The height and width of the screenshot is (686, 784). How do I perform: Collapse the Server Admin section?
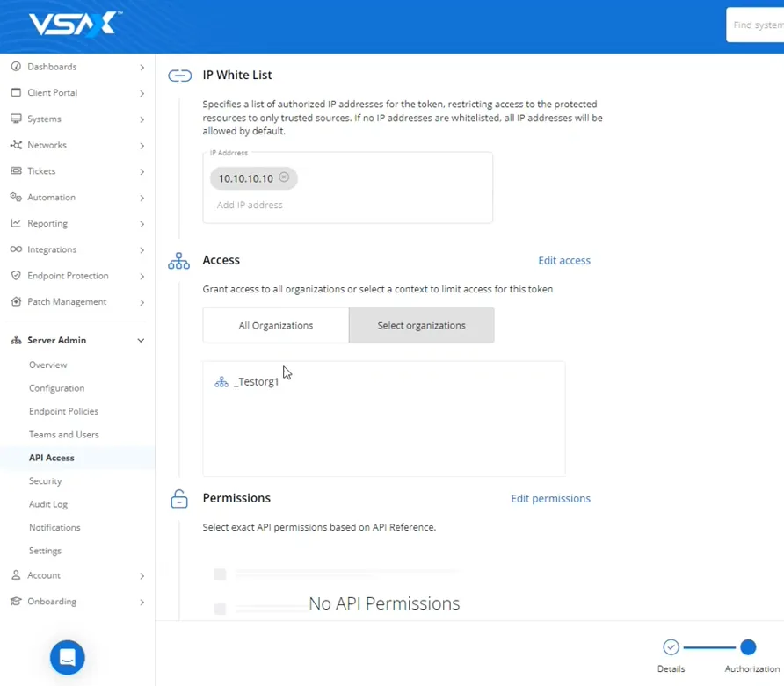tap(141, 340)
